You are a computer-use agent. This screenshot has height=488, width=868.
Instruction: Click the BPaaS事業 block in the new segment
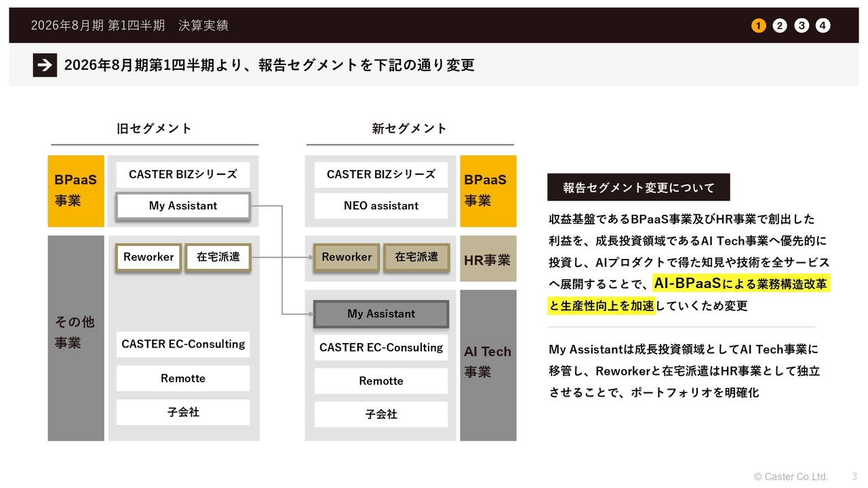coord(488,191)
